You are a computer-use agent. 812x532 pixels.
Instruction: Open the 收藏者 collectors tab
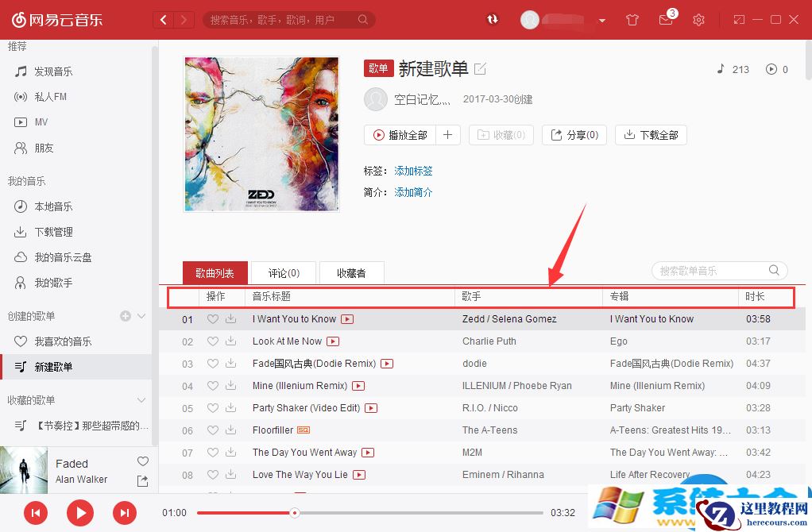tap(351, 272)
